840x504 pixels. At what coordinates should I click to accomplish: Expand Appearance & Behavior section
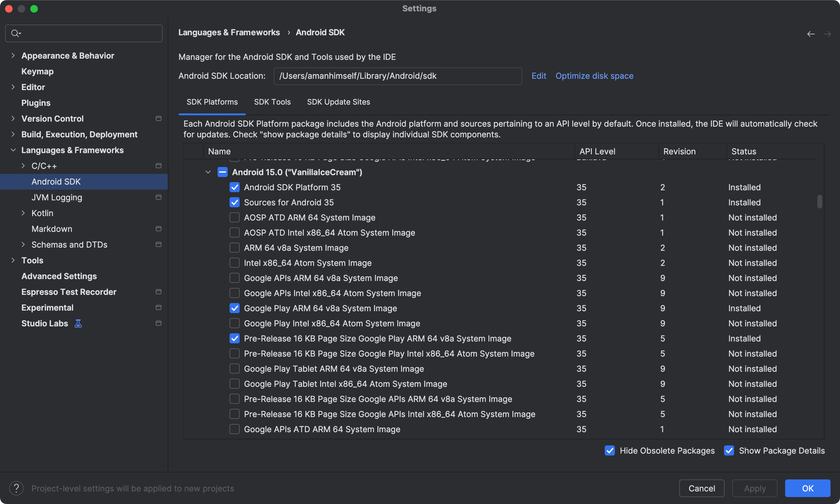13,55
